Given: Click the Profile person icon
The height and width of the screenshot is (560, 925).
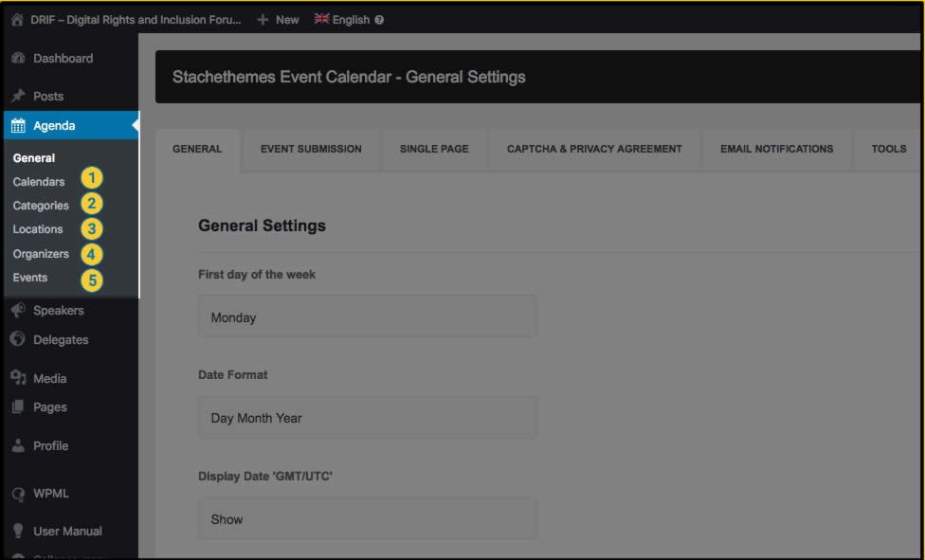Looking at the screenshot, I should coord(18,445).
